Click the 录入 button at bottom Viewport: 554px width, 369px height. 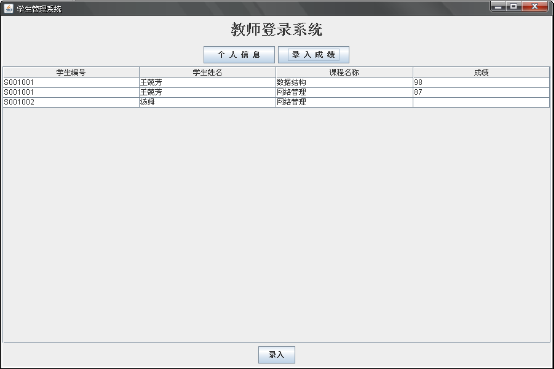coord(276,355)
